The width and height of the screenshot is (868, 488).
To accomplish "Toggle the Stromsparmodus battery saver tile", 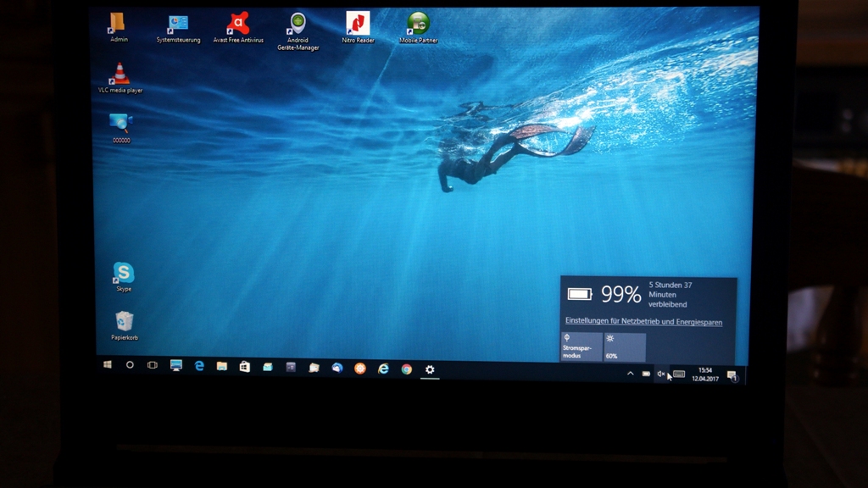I will click(x=581, y=347).
